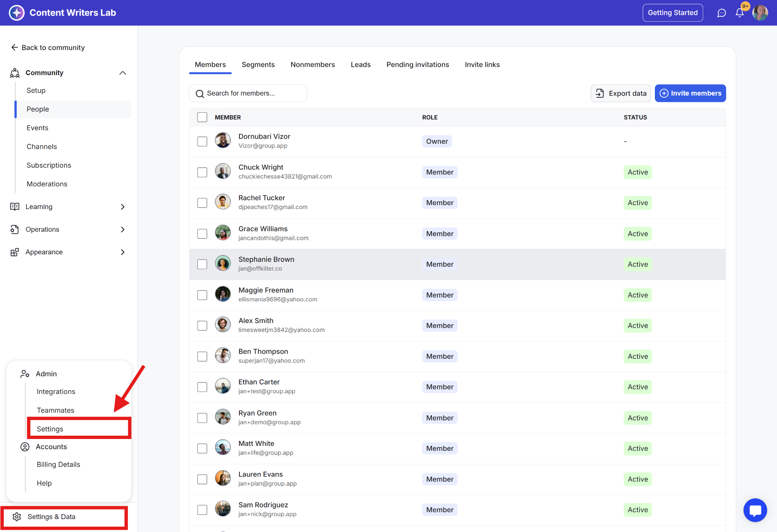Click the Export data button
Viewport: 777px width, 532px height.
pos(621,93)
